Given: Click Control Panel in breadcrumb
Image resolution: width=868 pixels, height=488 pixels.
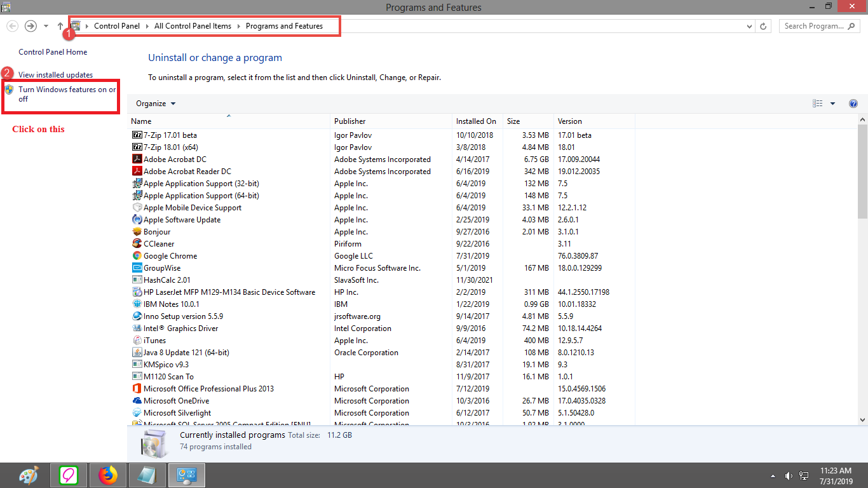Looking at the screenshot, I should [x=117, y=26].
